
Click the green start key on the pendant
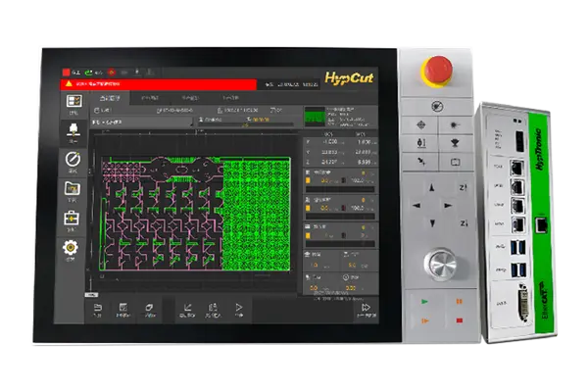pyautogui.click(x=424, y=302)
